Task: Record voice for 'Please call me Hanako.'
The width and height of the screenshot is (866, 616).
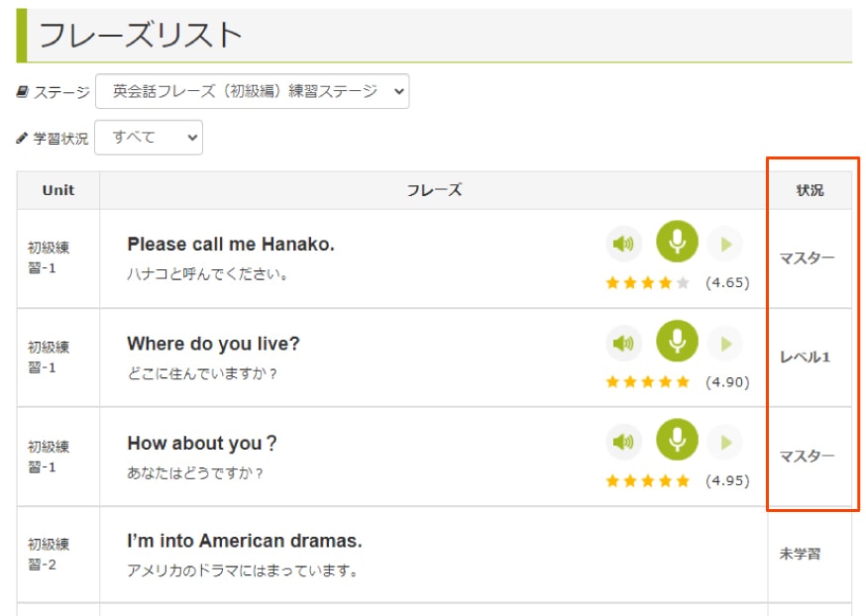Action: coord(677,242)
